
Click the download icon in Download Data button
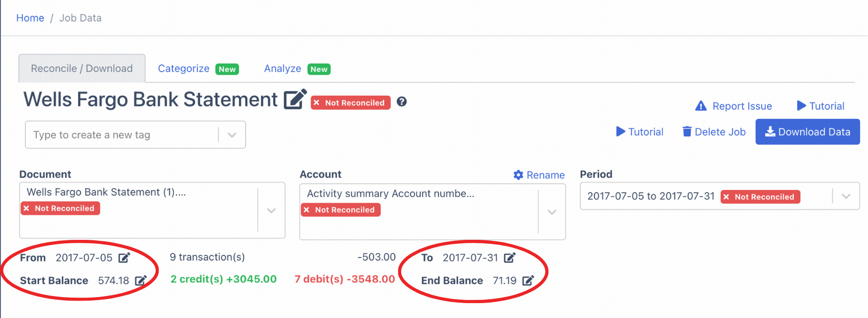[770, 131]
